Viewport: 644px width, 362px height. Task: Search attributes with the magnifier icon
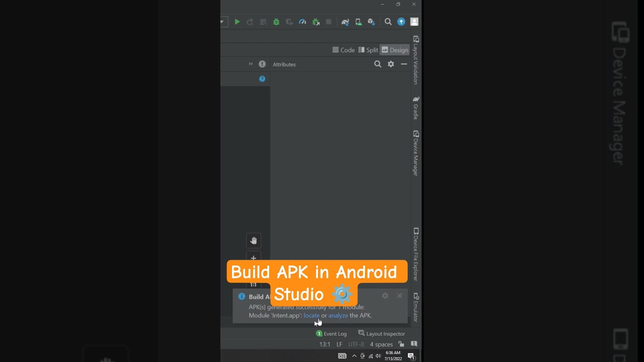coord(378,64)
